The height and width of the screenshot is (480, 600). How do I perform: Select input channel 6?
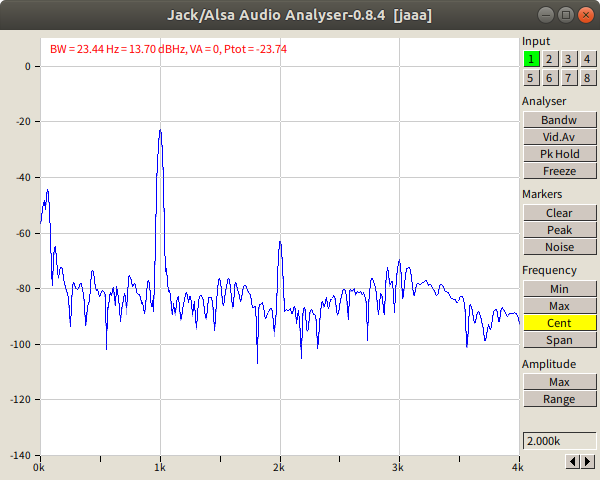click(549, 78)
